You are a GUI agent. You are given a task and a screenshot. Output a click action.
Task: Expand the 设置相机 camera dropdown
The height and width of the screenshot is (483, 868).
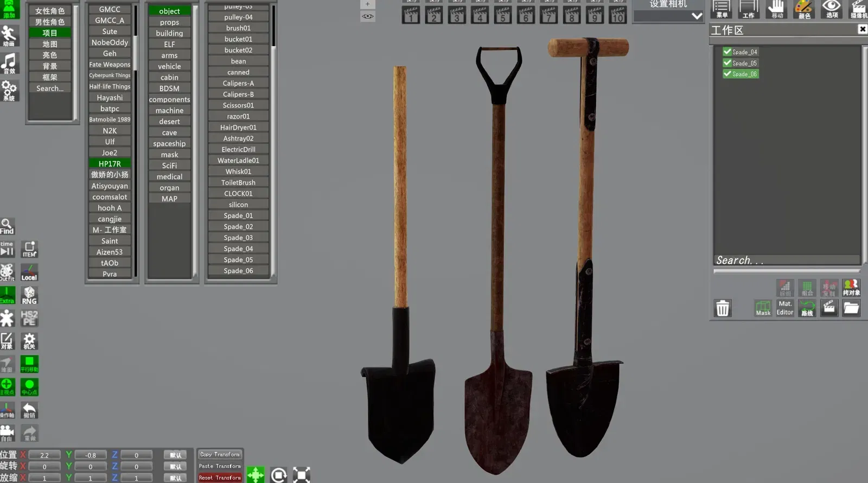[697, 16]
